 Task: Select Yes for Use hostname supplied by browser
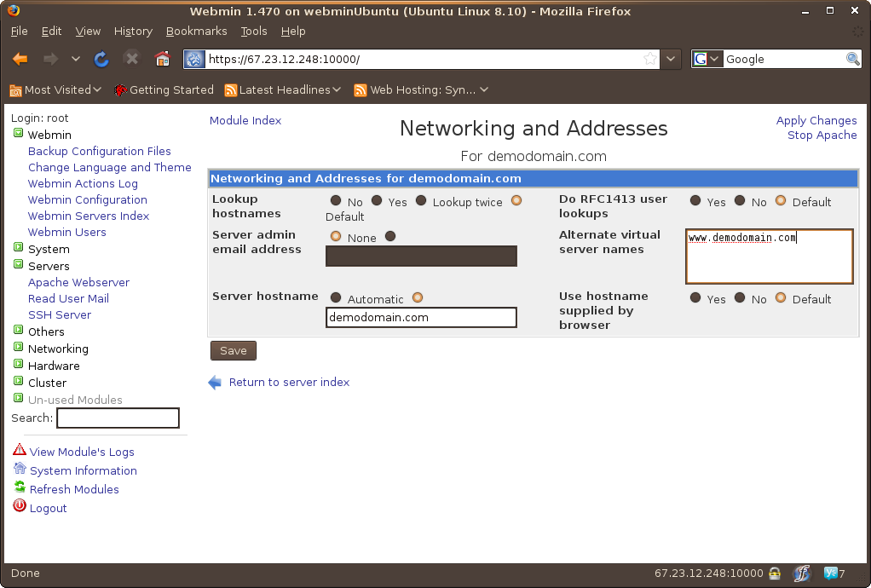point(695,297)
